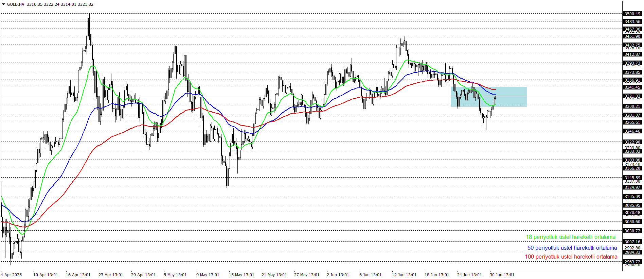
Task: Click the '16 Apr 13:01' time axis label
Action: [x=78, y=275]
